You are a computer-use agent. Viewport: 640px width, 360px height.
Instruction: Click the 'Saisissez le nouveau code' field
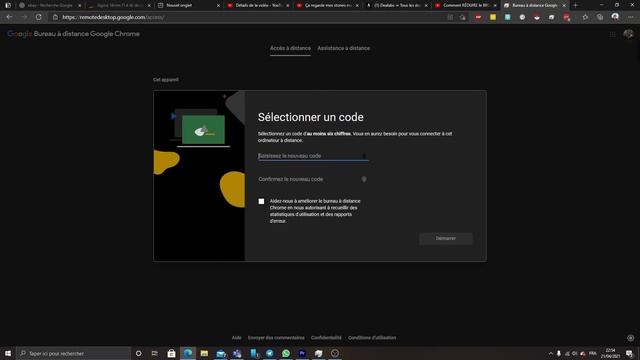[313, 156]
